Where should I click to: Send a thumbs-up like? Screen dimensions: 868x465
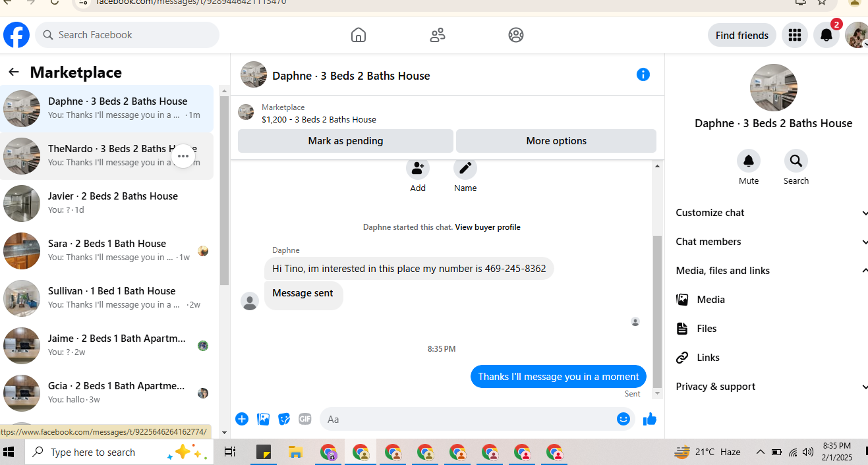[x=650, y=419]
